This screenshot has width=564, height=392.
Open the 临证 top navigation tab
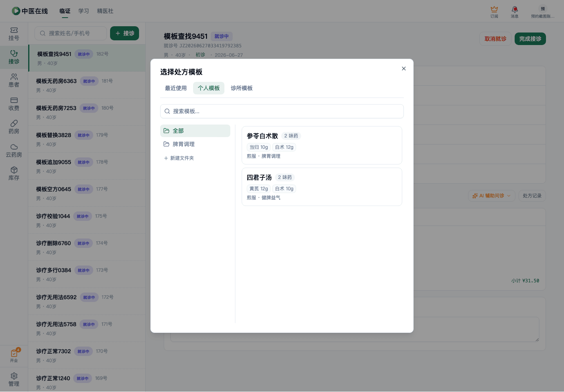tap(65, 11)
